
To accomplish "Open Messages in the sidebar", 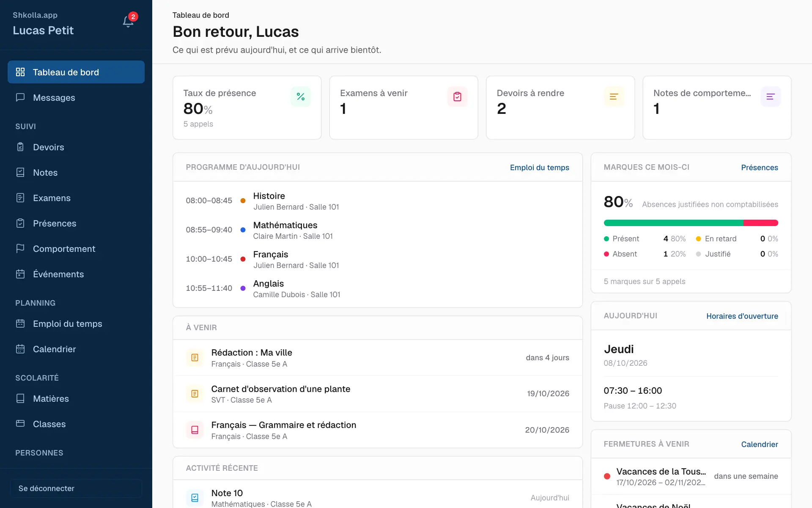I will pyautogui.click(x=76, y=97).
